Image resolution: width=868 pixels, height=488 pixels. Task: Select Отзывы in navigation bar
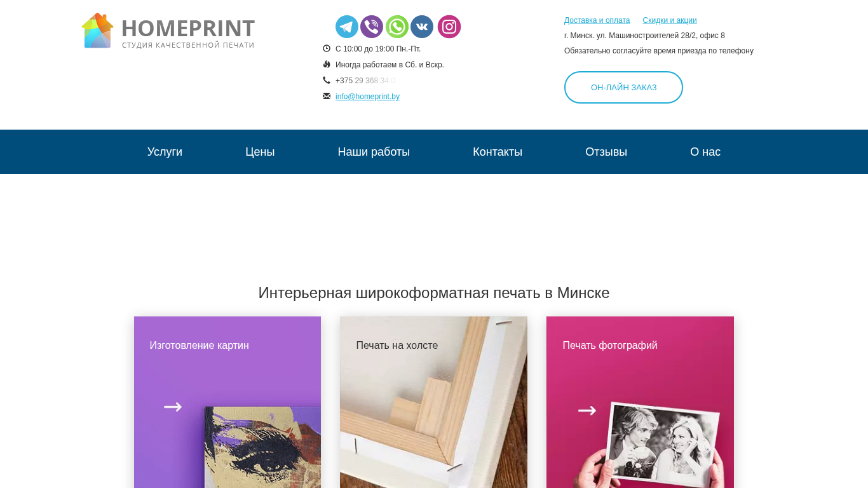[x=606, y=152]
